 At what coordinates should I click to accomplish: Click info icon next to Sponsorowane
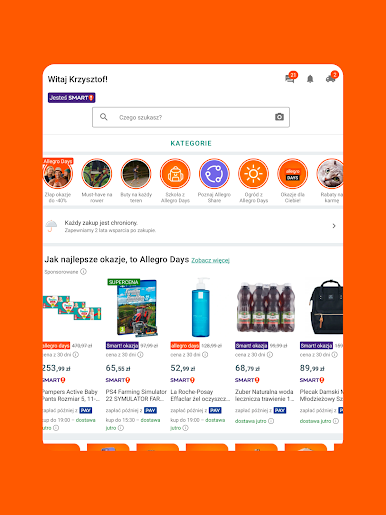click(83, 272)
